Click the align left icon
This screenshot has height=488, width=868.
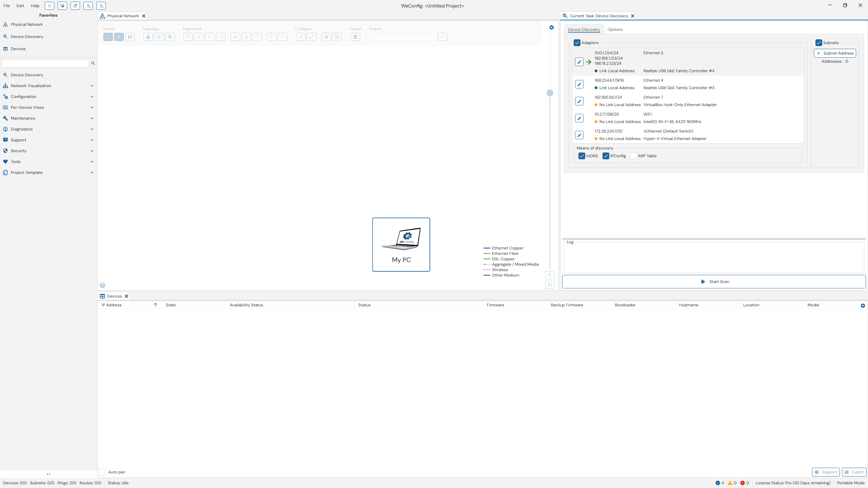pyautogui.click(x=210, y=37)
